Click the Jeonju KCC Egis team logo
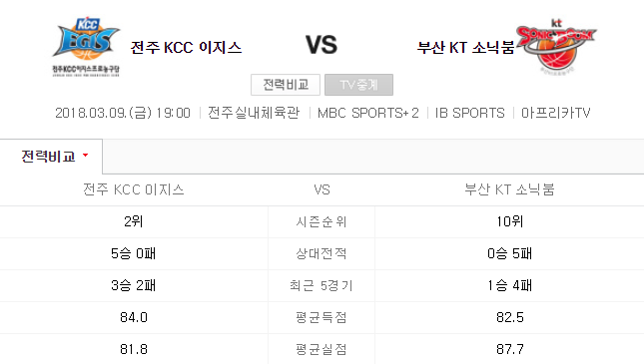Viewport: 644px width, 364px height. tap(86, 47)
